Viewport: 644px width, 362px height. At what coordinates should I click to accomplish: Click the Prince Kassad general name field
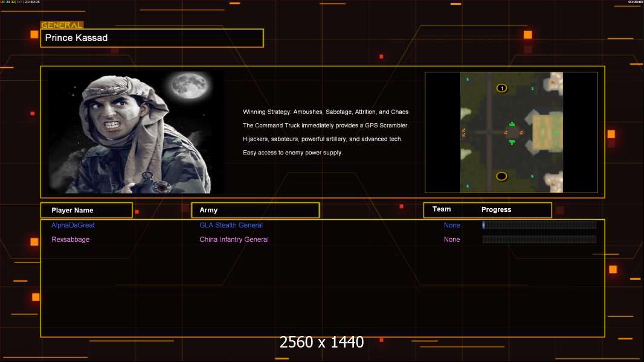tap(152, 38)
